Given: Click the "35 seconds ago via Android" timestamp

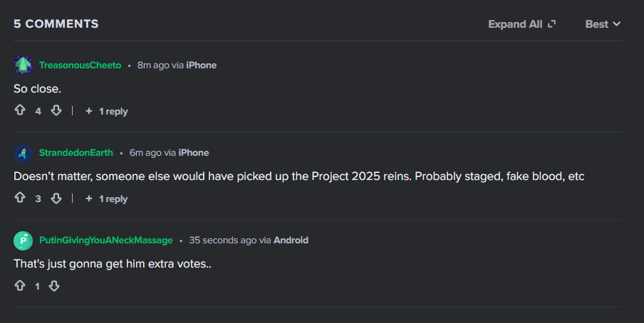Looking at the screenshot, I should [x=249, y=240].
